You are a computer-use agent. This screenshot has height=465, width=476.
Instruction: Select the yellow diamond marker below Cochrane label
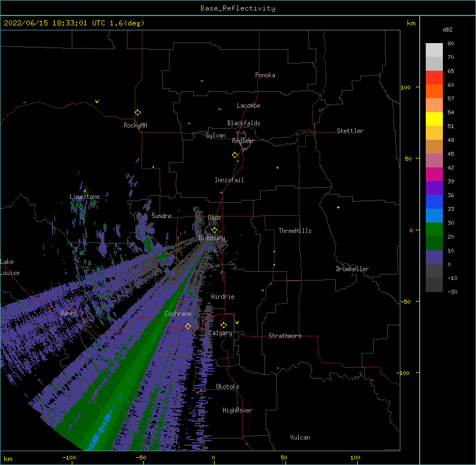pos(188,326)
